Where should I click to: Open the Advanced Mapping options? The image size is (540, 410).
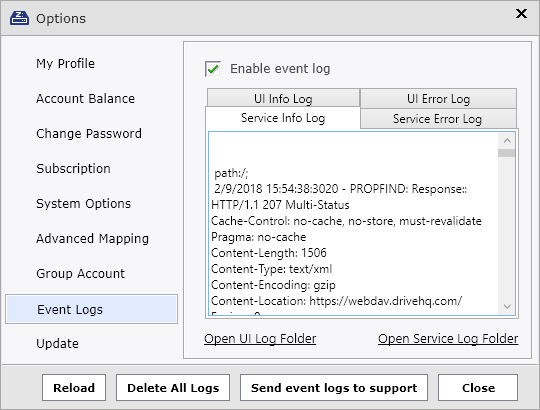pos(92,239)
